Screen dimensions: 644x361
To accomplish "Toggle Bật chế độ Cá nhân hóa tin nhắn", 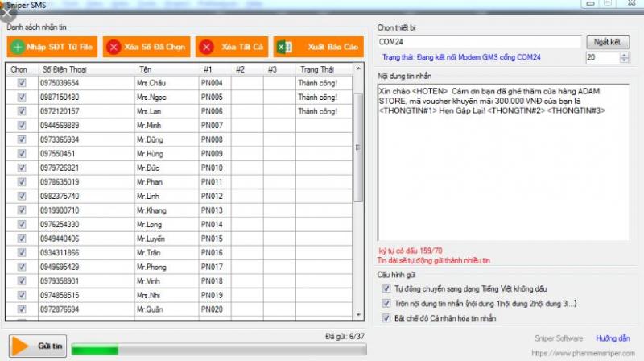I will click(x=386, y=318).
